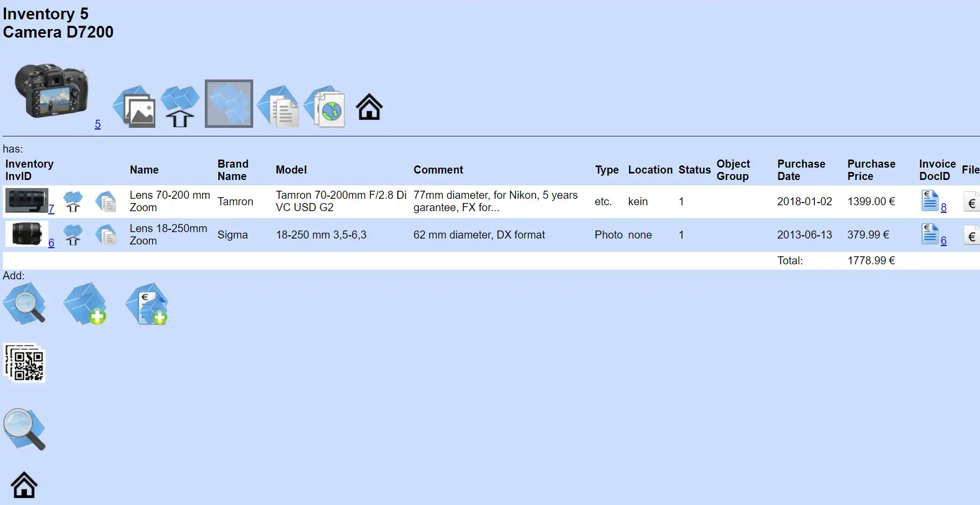The image size is (980, 505).
Task: Click parent arrow icon in Lens 18-250mm row
Action: click(73, 235)
